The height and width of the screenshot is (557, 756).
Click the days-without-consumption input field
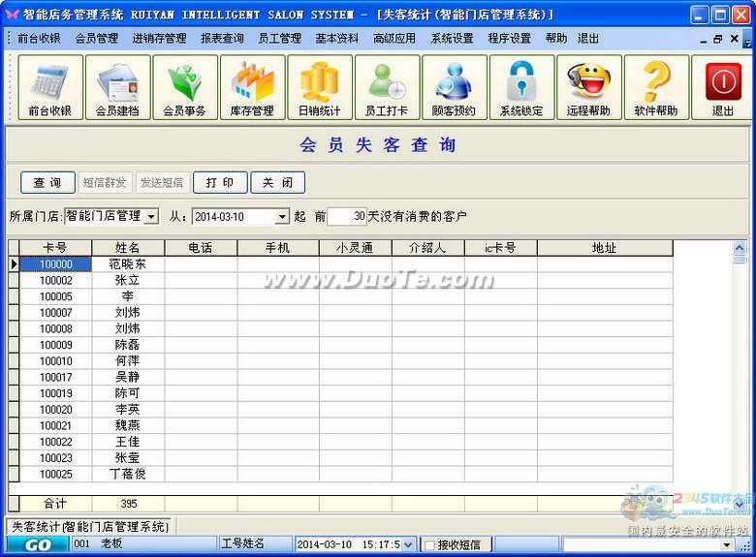coord(347,216)
